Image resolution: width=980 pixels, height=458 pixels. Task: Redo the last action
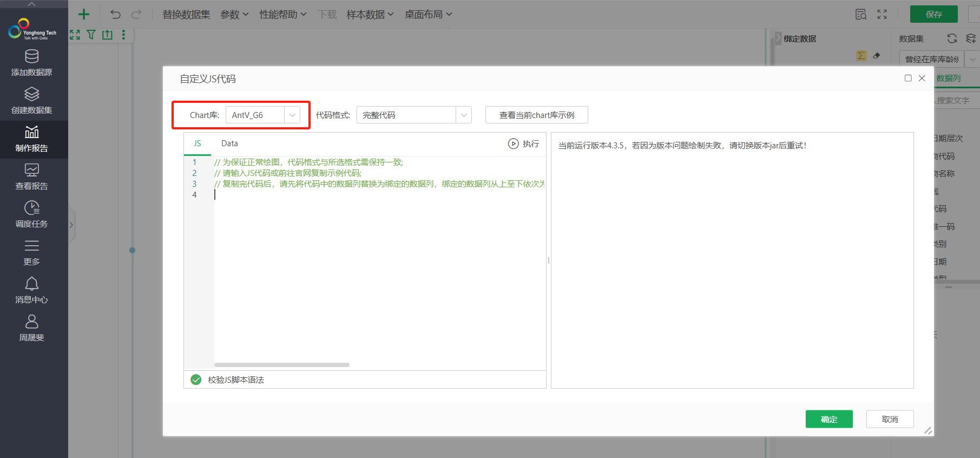(x=136, y=14)
